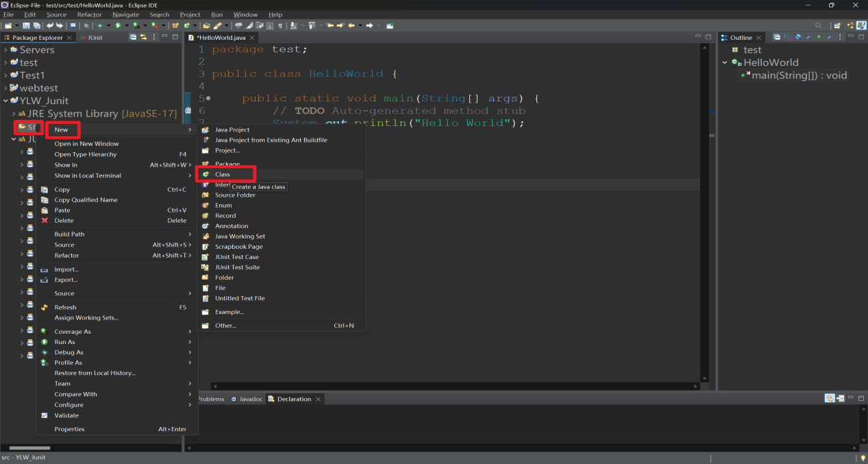
Task: Toggle Link with Editor in Package Explorer
Action: 143,37
